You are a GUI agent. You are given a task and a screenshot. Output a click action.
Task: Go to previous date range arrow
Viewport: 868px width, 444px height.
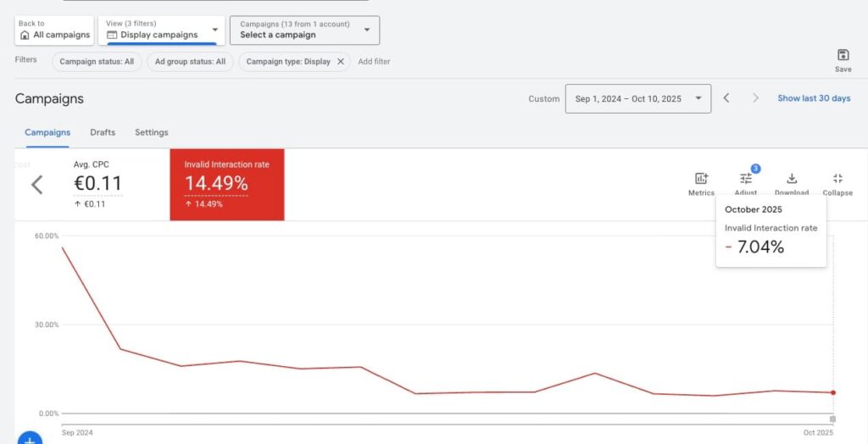(x=726, y=98)
